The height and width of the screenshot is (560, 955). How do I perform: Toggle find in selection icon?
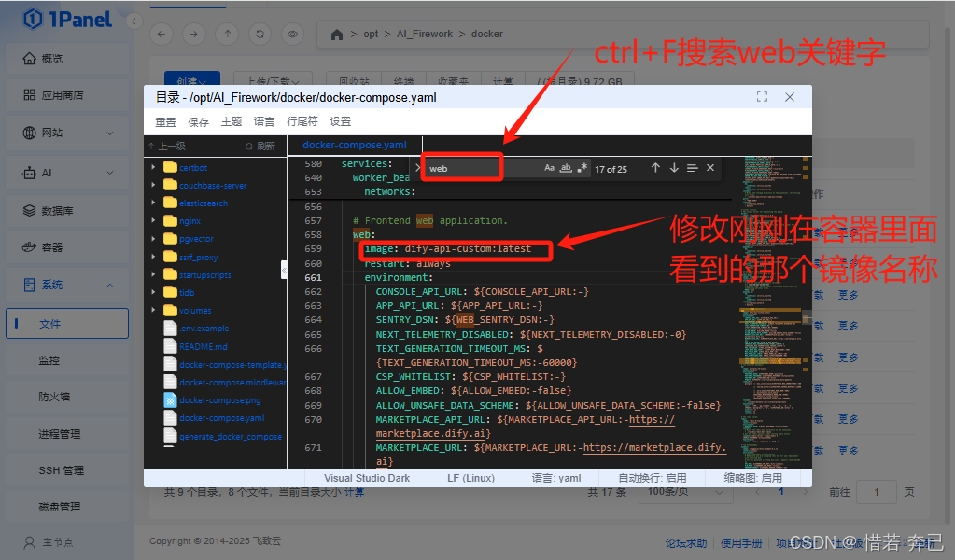[x=692, y=168]
